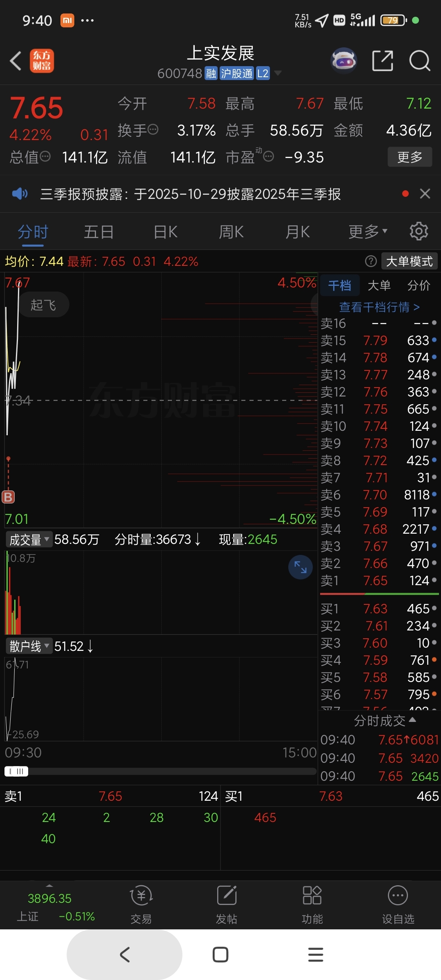The image size is (441, 980).
Task: Open the robot assistant avatar
Action: point(344,61)
